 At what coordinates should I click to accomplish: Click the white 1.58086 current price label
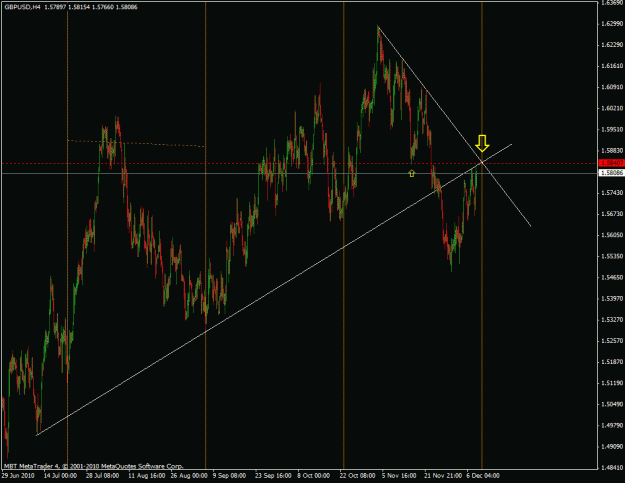(611, 173)
